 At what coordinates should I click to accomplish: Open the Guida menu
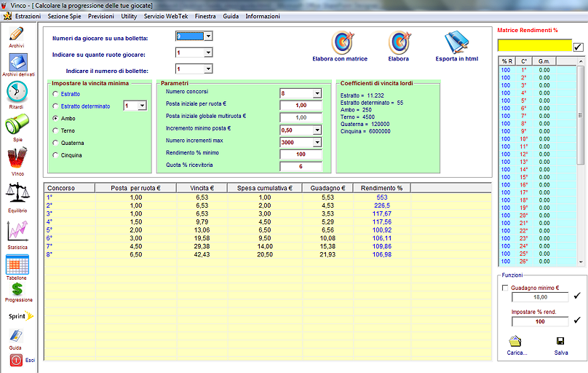pyautogui.click(x=231, y=16)
